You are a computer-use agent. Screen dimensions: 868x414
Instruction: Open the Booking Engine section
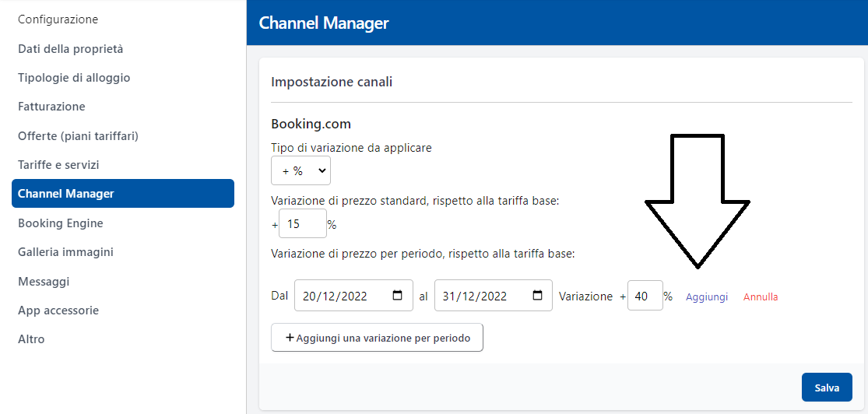(61, 223)
